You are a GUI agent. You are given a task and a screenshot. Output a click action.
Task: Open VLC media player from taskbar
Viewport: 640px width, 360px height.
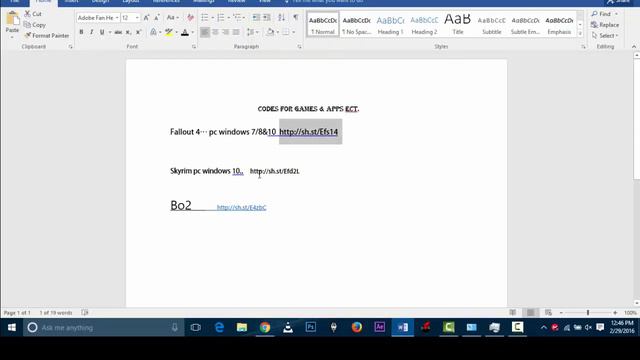(x=288, y=327)
